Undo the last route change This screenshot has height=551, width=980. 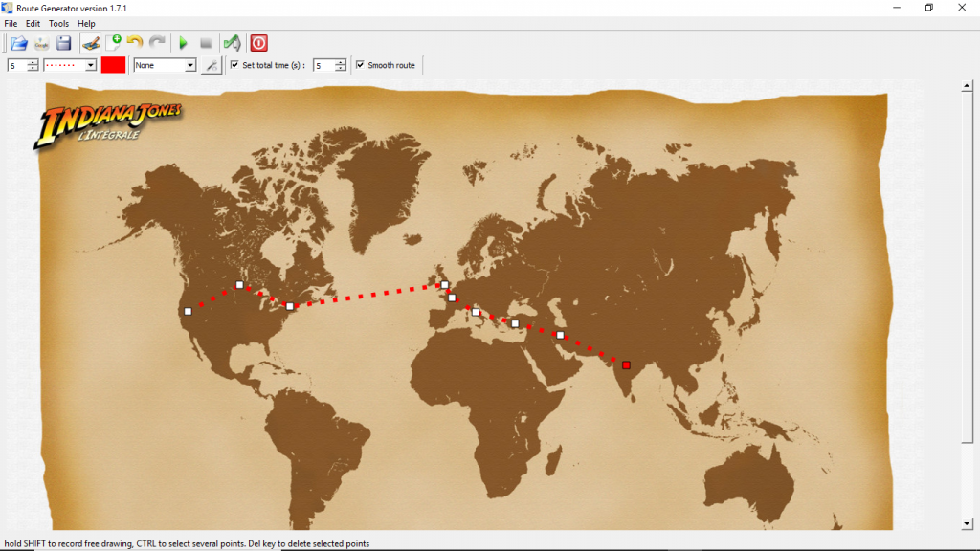point(135,42)
